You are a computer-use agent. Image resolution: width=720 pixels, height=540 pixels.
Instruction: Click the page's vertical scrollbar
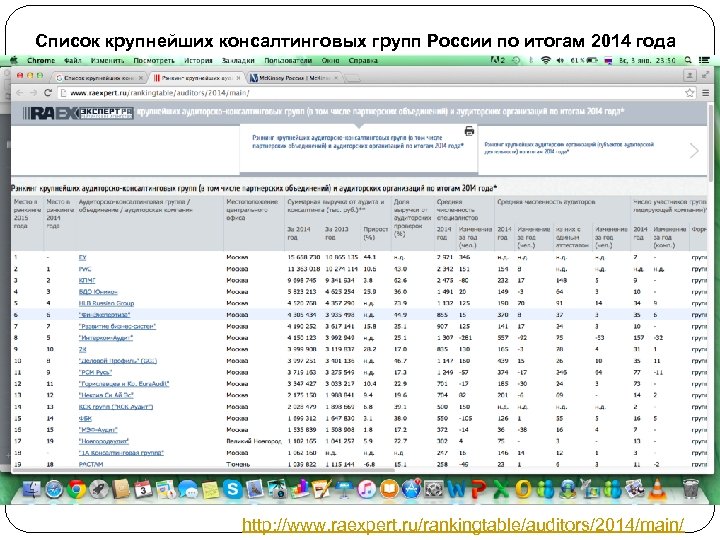[711, 143]
